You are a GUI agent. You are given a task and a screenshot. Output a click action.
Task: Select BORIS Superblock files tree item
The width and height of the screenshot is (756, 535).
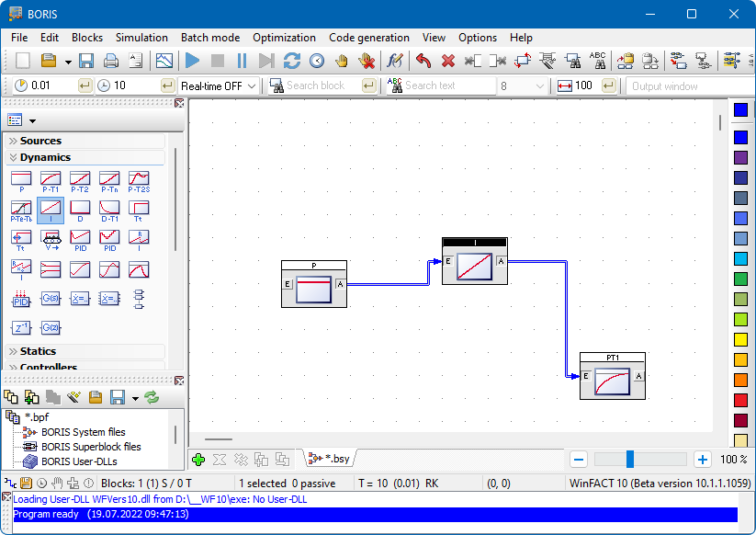(x=91, y=447)
